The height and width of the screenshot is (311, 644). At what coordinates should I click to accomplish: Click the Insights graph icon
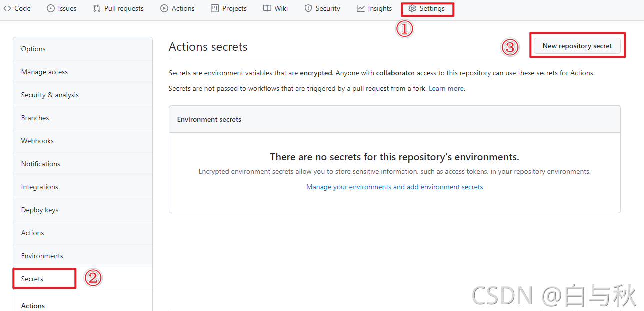[x=361, y=8]
